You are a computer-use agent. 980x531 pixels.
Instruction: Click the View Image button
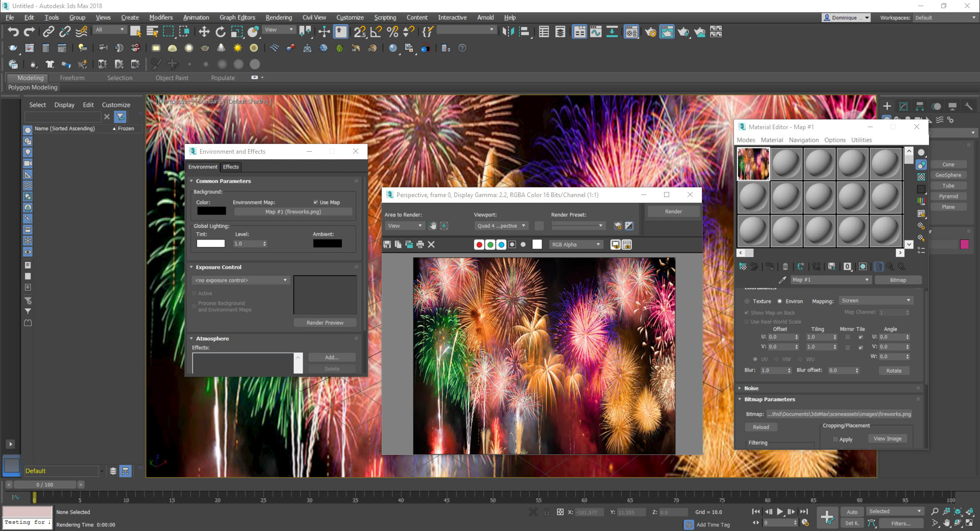point(887,439)
